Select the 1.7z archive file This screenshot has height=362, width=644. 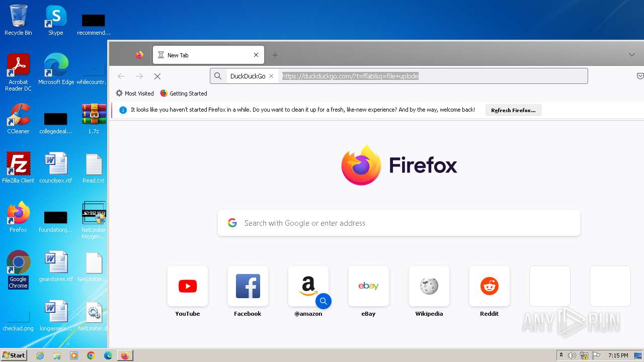coord(94,119)
